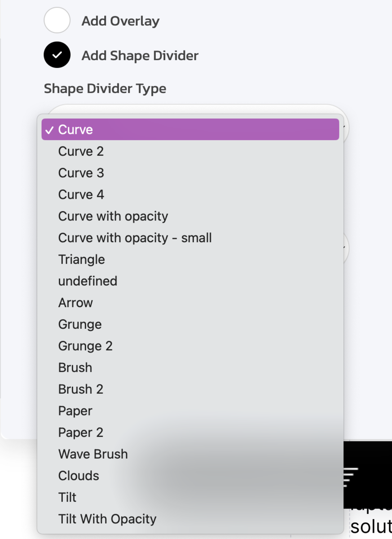Re-select the highlighted "Curve" option
This screenshot has height=539, width=392.
point(75,129)
